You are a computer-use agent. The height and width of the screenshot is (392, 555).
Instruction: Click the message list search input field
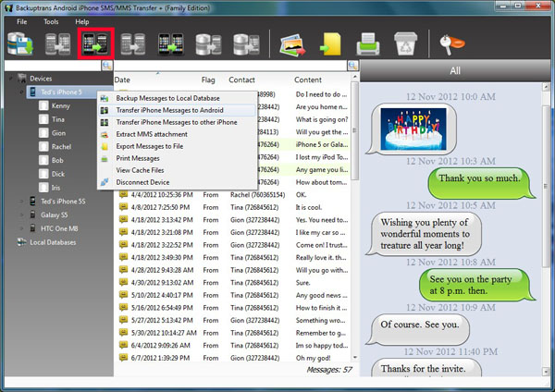(230, 66)
